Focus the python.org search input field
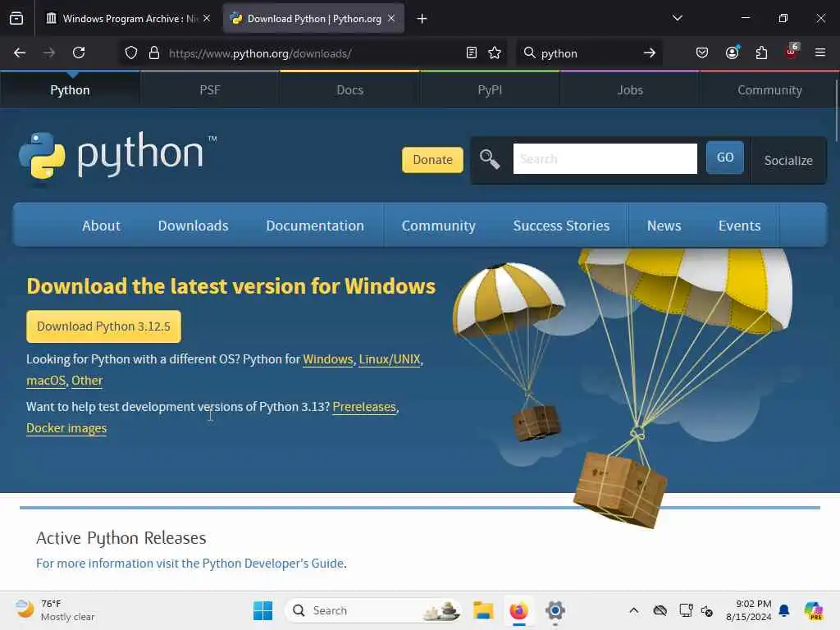This screenshot has height=630, width=840. click(x=605, y=158)
